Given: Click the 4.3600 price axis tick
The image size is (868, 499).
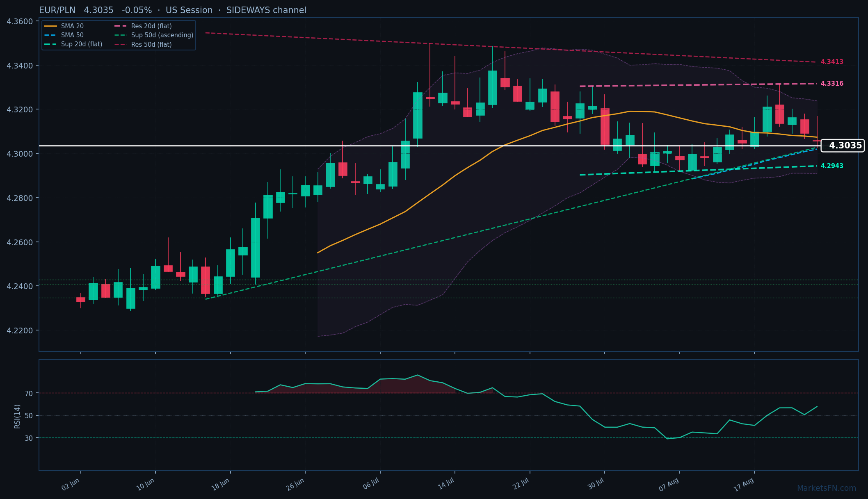Looking at the screenshot, I should click(20, 22).
